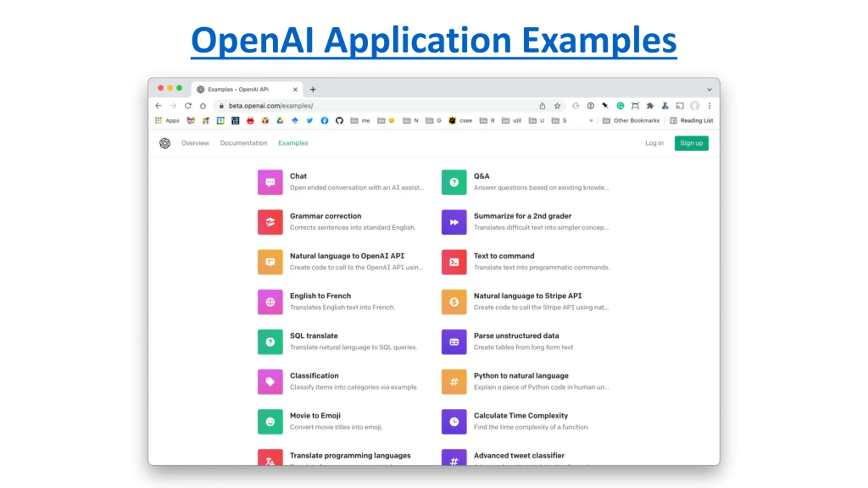Open the Reading List panel

coord(691,120)
